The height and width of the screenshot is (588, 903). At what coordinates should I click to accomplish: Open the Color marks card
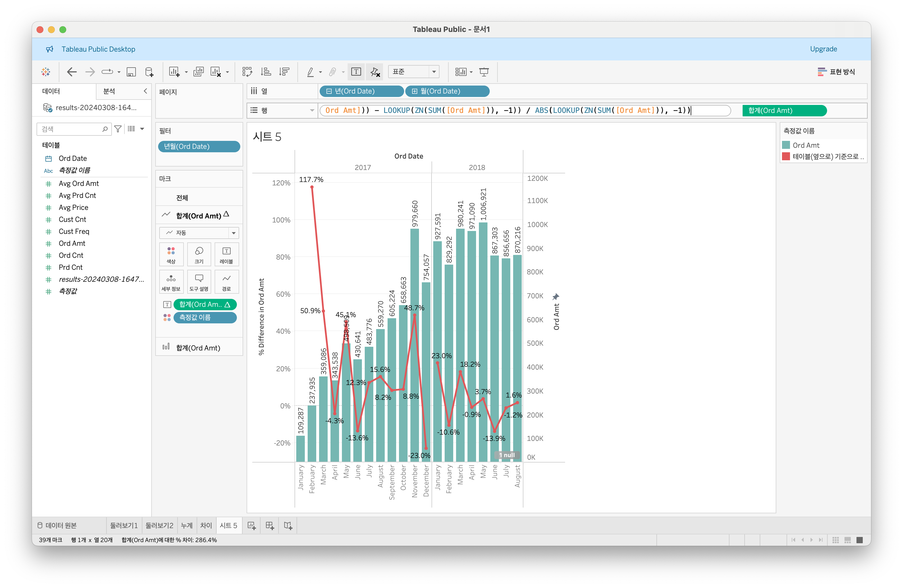pos(171,254)
